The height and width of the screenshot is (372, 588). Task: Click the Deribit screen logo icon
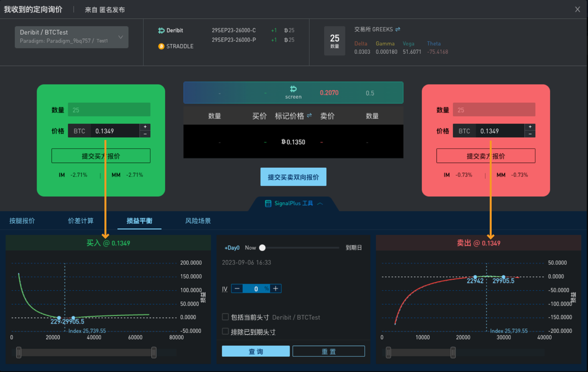click(293, 89)
